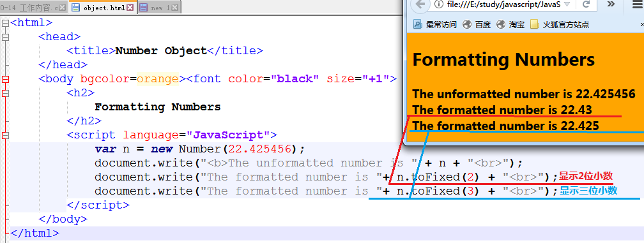The image size is (644, 243).
Task: Collapse the <html> fold marker
Action: point(5,24)
